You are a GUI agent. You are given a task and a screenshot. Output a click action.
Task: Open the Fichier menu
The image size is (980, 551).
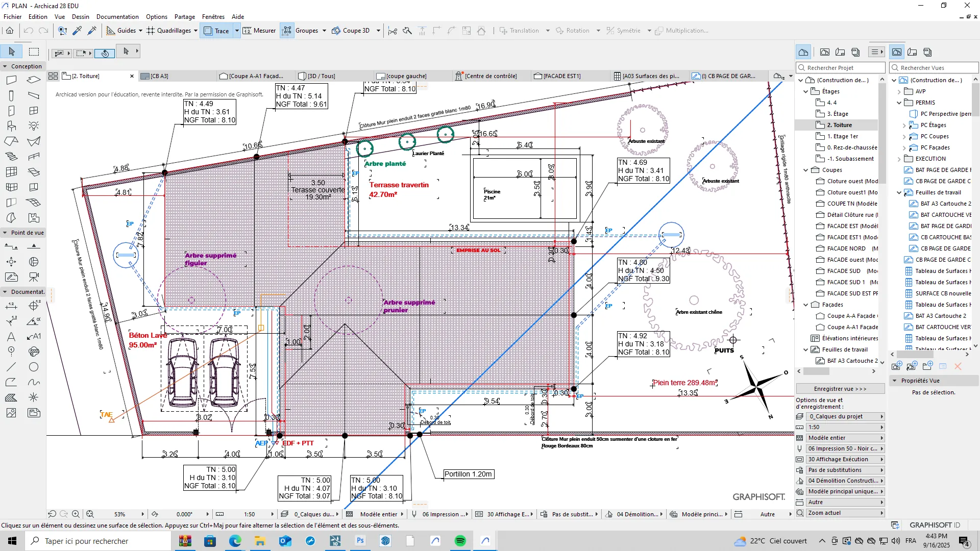[x=13, y=16]
